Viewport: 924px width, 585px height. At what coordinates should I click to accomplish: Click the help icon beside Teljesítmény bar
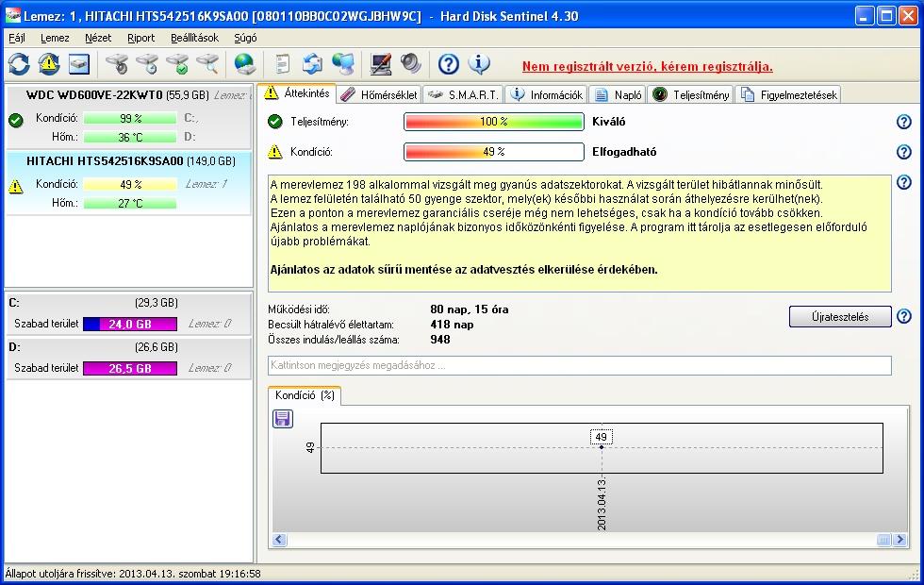pos(903,122)
